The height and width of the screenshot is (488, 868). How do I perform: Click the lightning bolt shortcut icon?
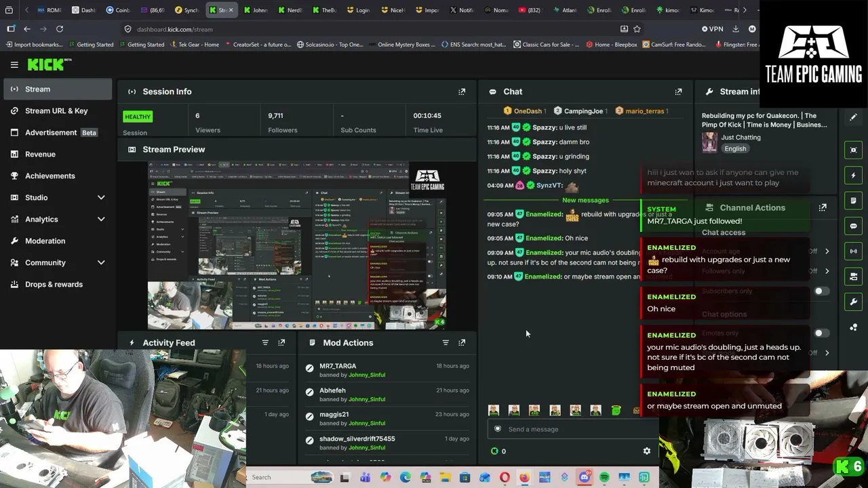854,176
